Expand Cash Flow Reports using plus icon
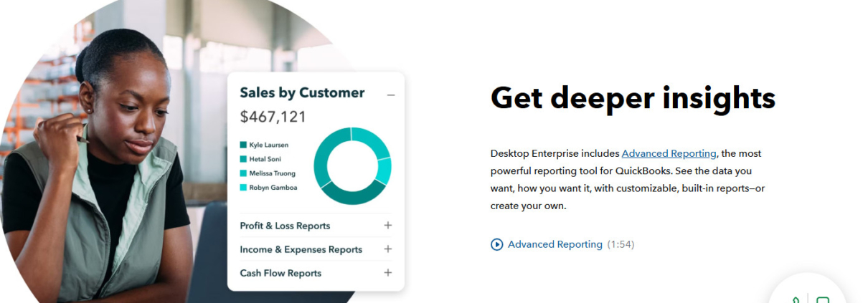The height and width of the screenshot is (303, 868). tap(387, 273)
